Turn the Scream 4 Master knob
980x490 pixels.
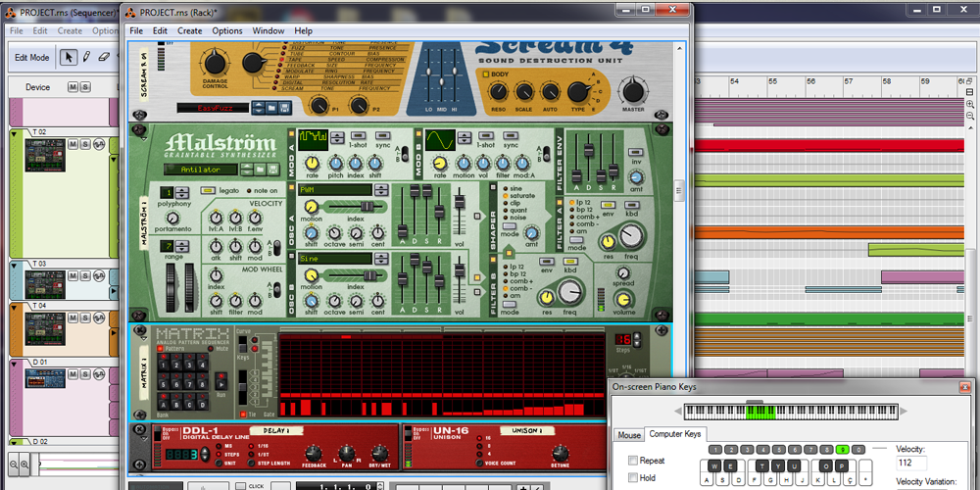pyautogui.click(x=632, y=91)
